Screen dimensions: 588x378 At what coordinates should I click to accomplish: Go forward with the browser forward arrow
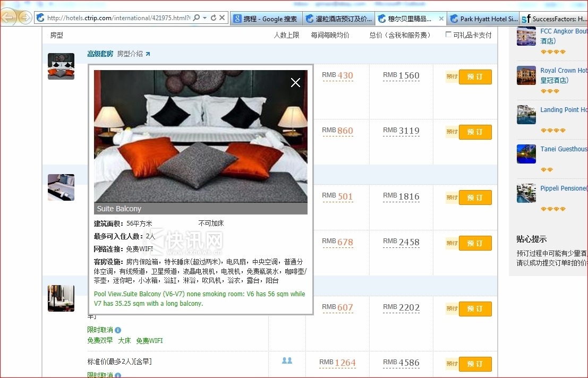(x=25, y=17)
